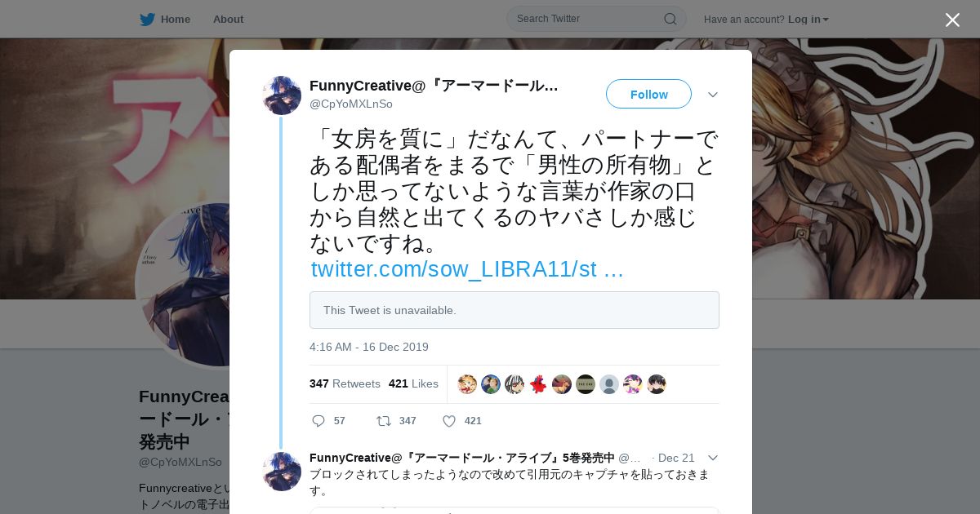This screenshot has height=514, width=980.
Task: Click the red bird liker avatar
Action: click(538, 384)
